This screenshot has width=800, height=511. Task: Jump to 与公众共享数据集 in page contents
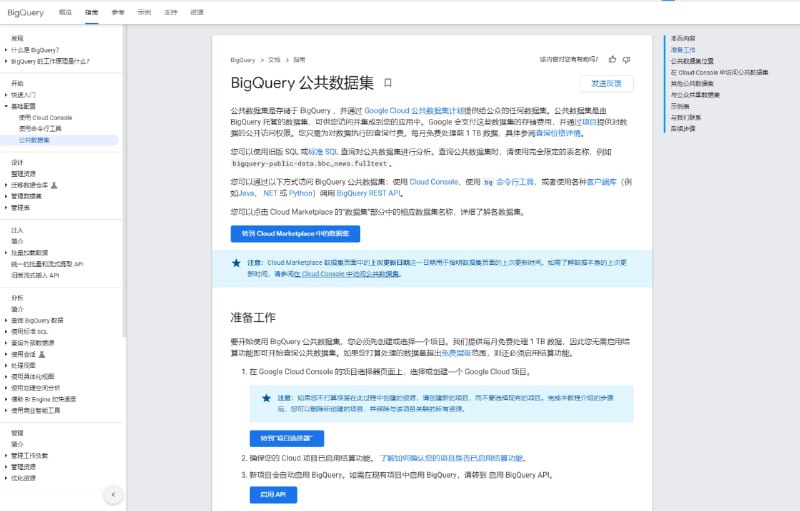[695, 95]
